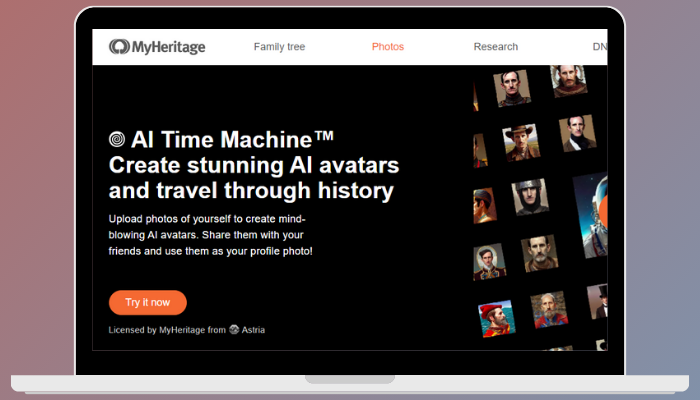Click the 'AI Time Machine™' heading
This screenshot has height=400, width=700.
[x=232, y=139]
